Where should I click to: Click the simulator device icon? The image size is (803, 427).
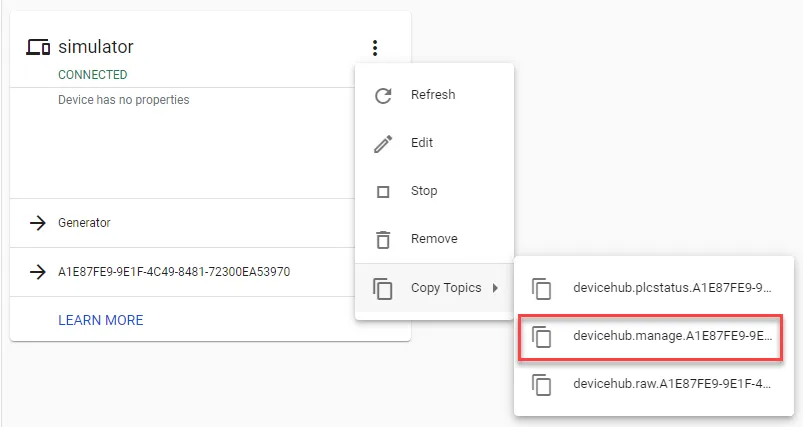tap(38, 48)
